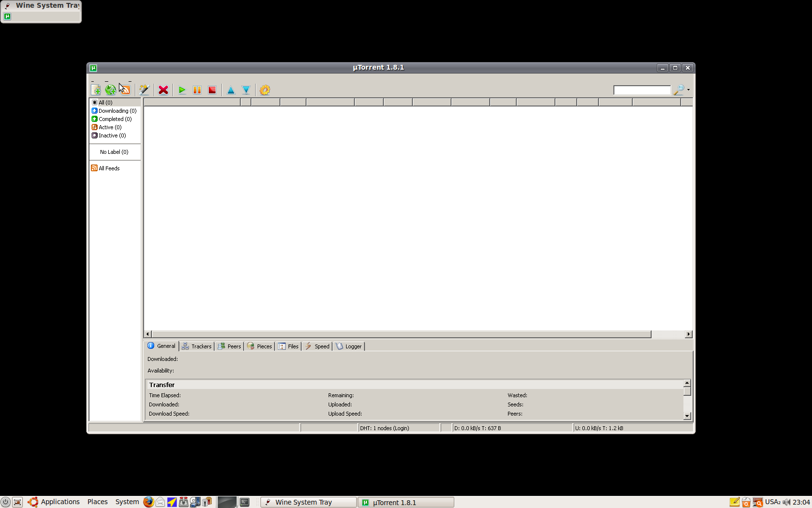Image resolution: width=812 pixels, height=508 pixels.
Task: Click the horizontal scrollbar thumb of torrent list
Action: 401,334
